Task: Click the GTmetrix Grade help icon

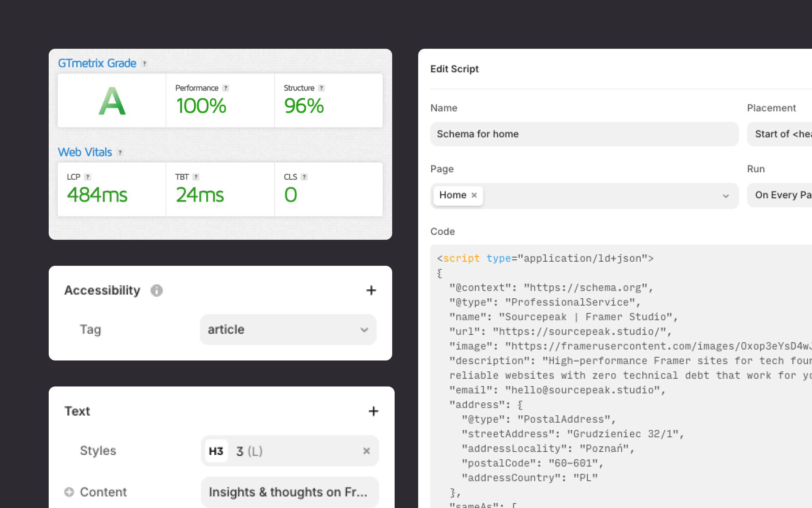Action: 145,64
